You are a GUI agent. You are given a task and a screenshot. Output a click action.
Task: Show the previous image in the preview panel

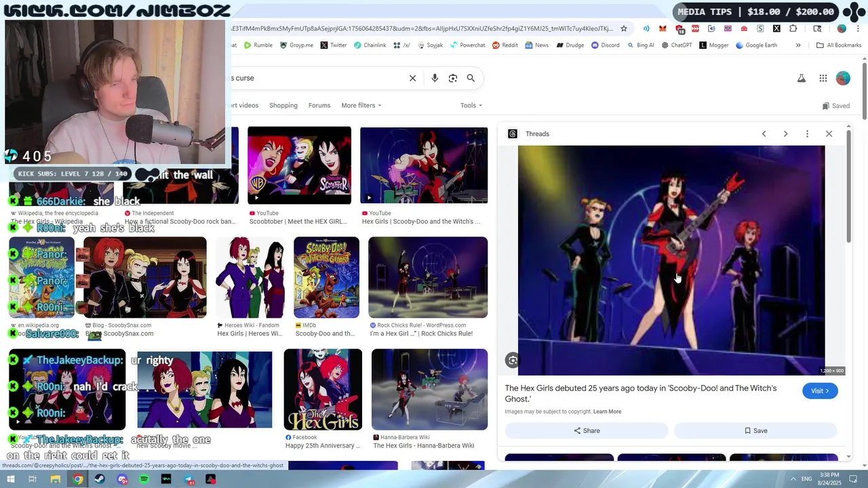tap(764, 134)
